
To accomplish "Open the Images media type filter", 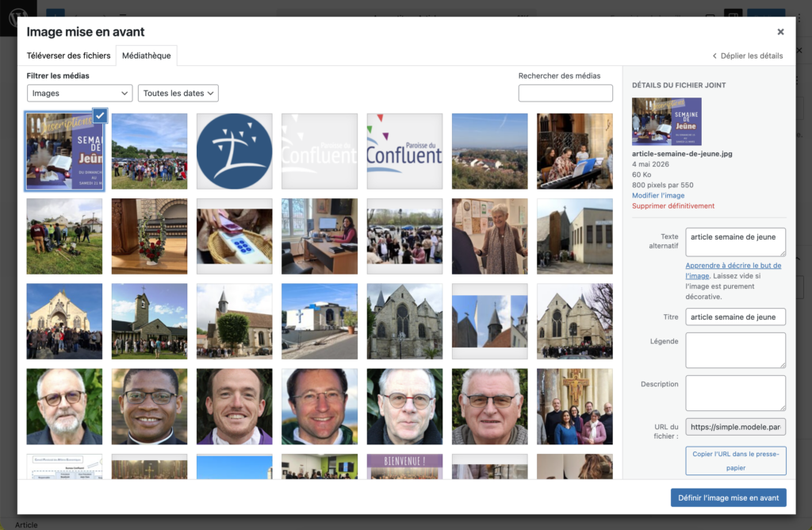I will click(80, 94).
